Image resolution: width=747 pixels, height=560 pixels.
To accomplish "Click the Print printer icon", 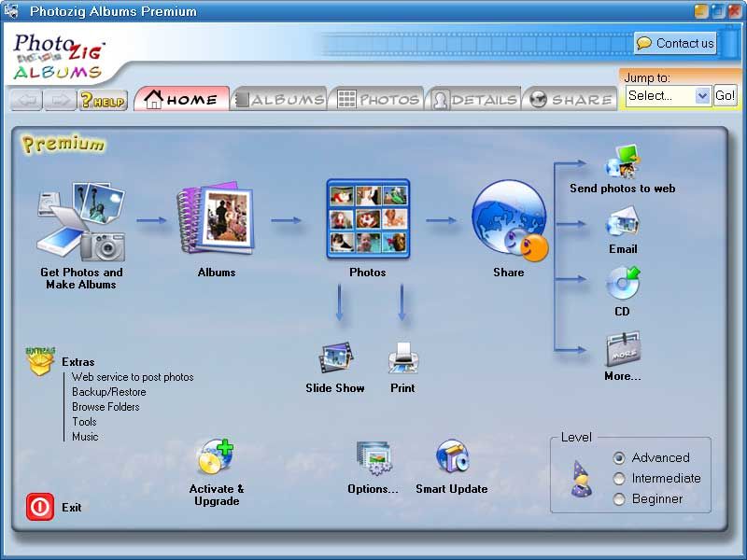I will pyautogui.click(x=403, y=357).
